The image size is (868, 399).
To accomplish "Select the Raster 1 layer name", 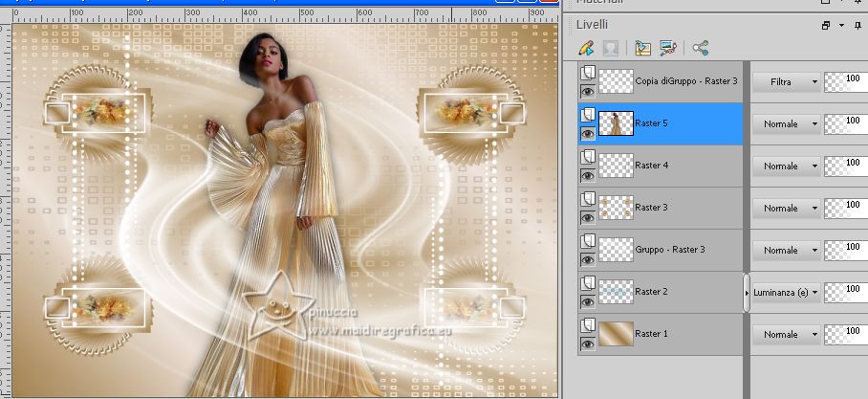I will 651,334.
